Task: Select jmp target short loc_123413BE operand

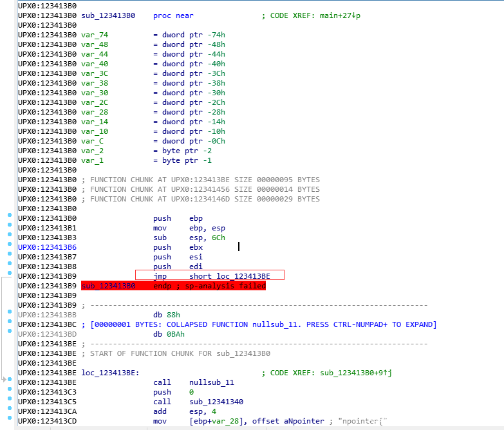Action: 229,276
